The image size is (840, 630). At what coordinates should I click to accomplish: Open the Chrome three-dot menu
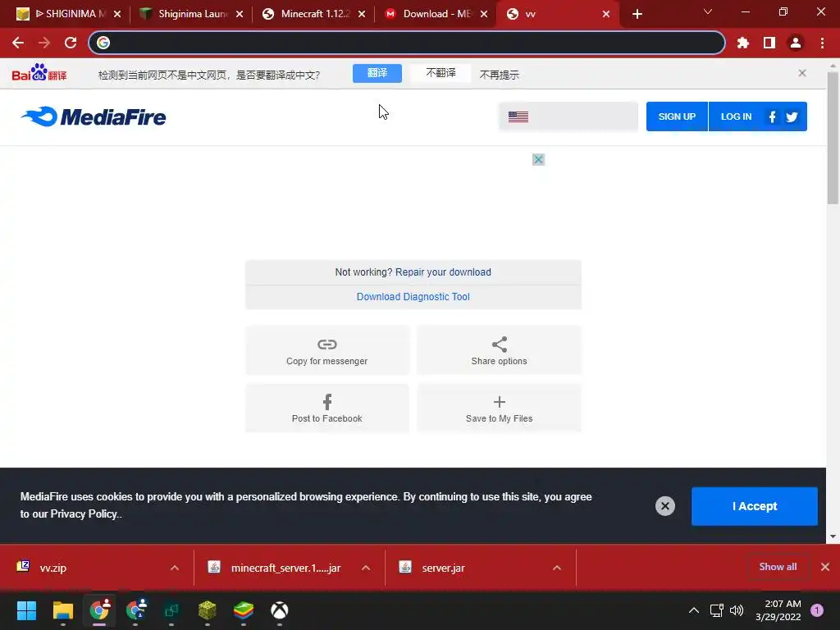pos(822,43)
